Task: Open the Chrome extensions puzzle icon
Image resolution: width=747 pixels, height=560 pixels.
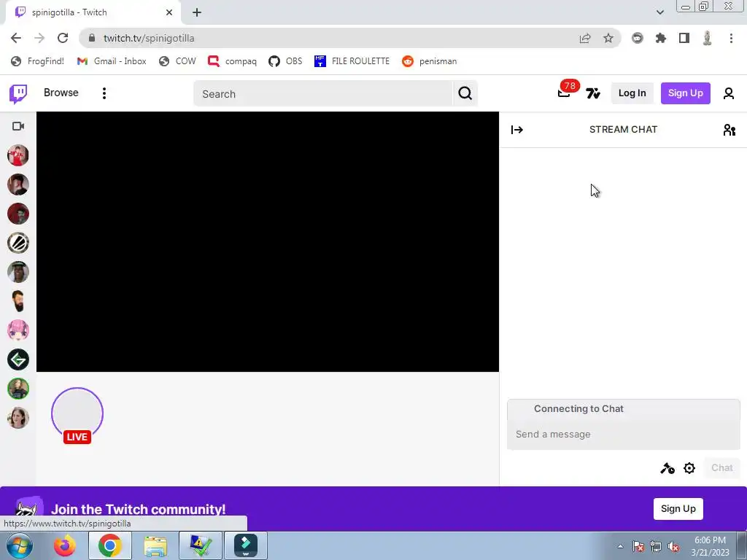Action: [x=661, y=38]
